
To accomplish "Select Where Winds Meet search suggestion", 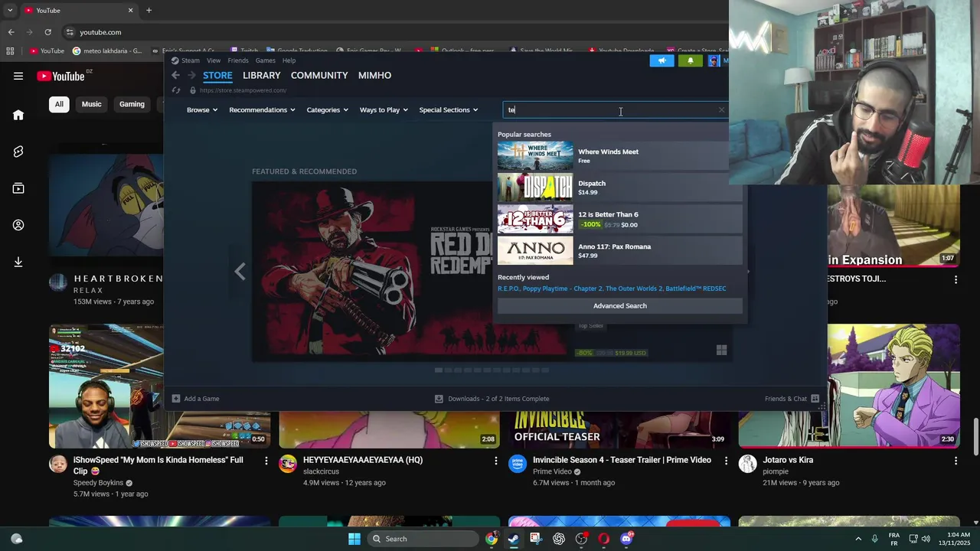I will (619, 156).
